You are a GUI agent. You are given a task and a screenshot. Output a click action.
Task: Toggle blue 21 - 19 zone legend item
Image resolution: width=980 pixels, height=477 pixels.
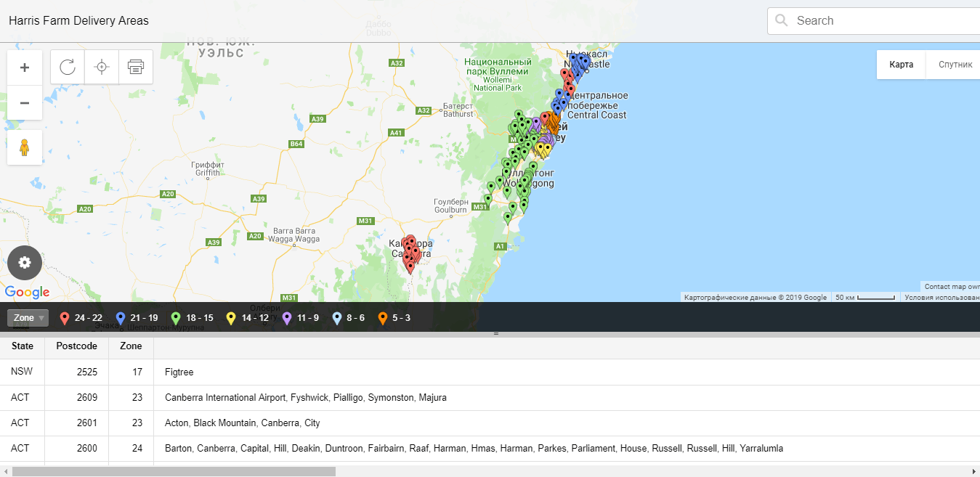click(x=137, y=318)
